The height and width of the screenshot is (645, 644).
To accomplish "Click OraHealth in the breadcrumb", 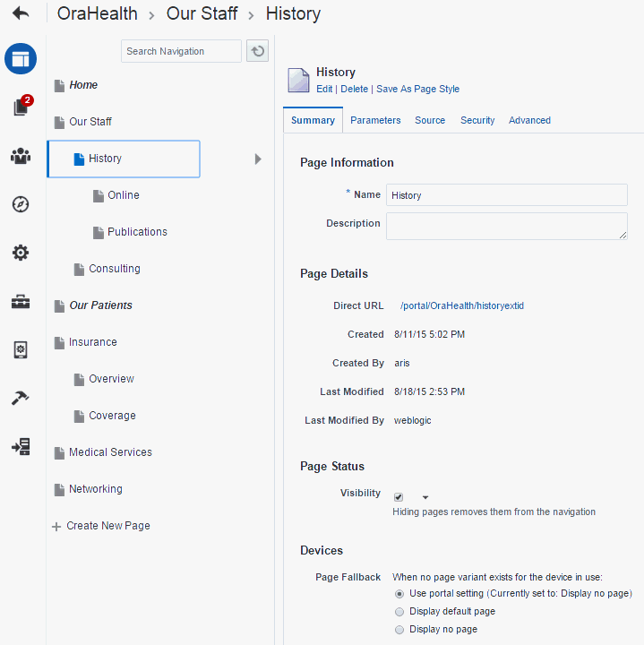I will [x=98, y=13].
